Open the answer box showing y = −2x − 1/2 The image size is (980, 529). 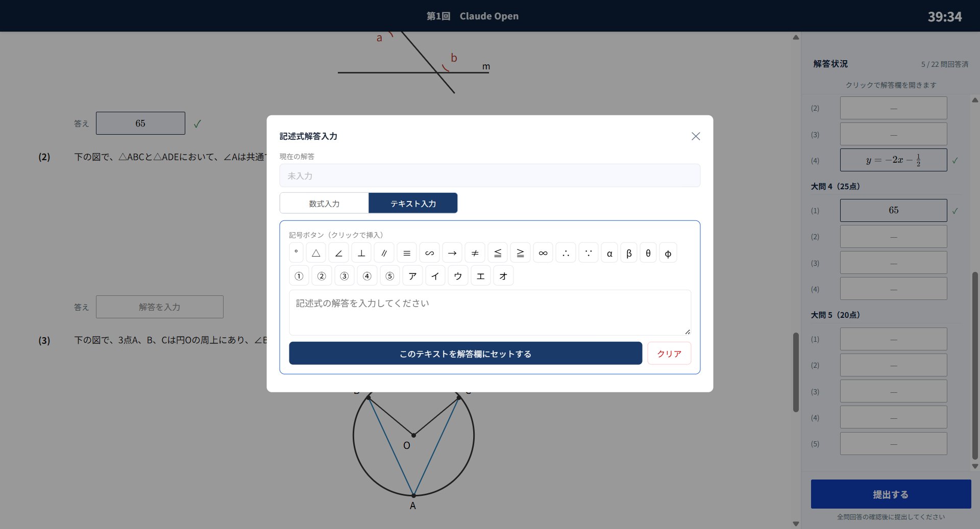tap(893, 160)
